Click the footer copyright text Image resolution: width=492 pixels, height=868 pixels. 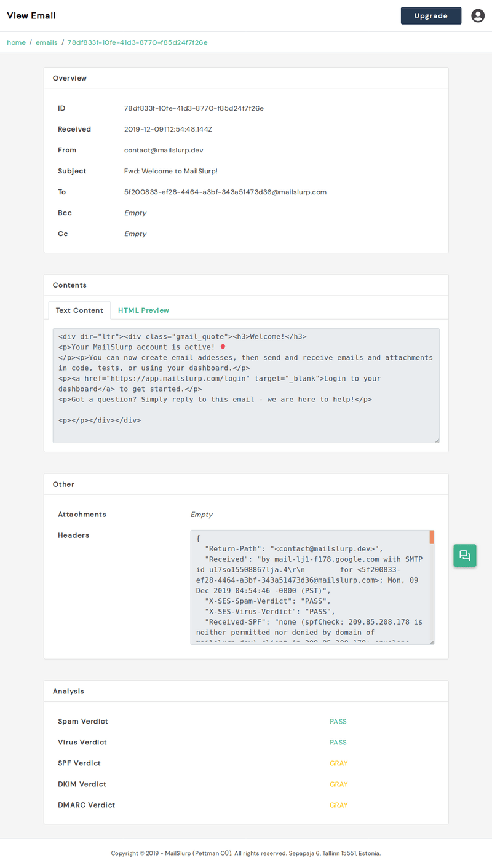point(246,853)
